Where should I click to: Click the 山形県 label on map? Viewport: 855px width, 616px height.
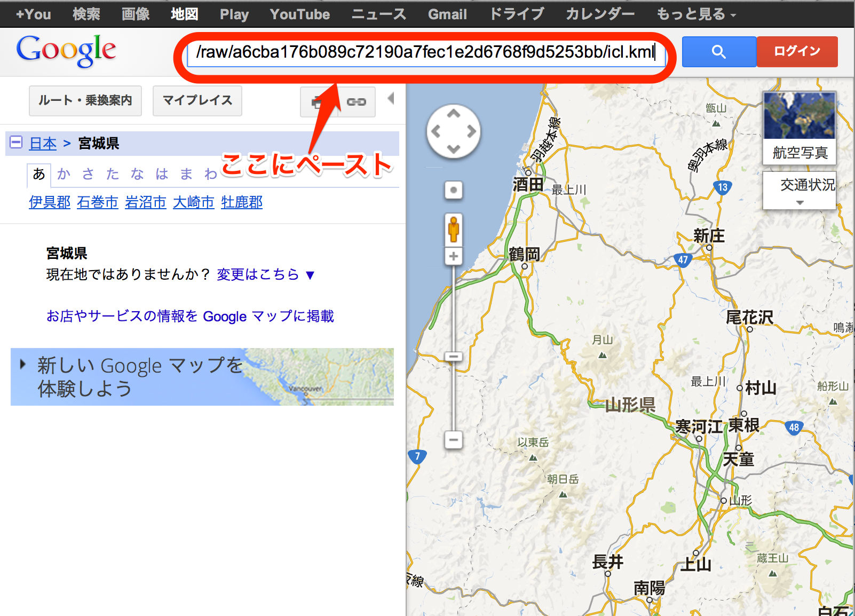point(630,405)
